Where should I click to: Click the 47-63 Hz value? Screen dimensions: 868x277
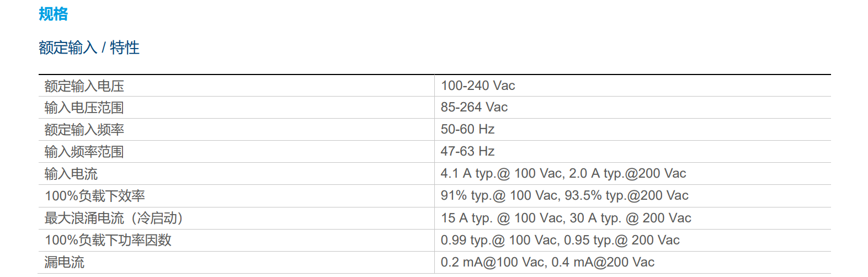click(467, 151)
